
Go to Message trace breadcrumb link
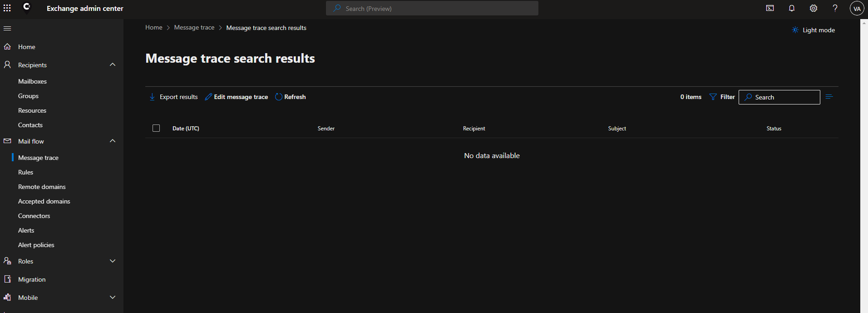click(x=194, y=27)
